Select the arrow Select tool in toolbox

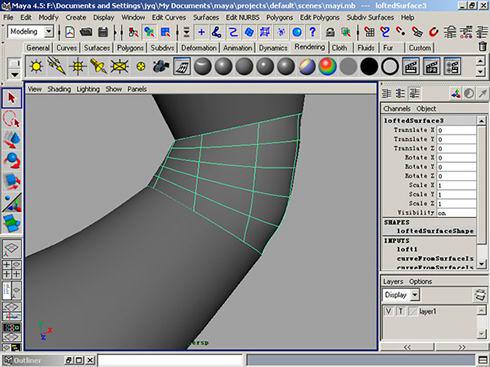click(12, 98)
